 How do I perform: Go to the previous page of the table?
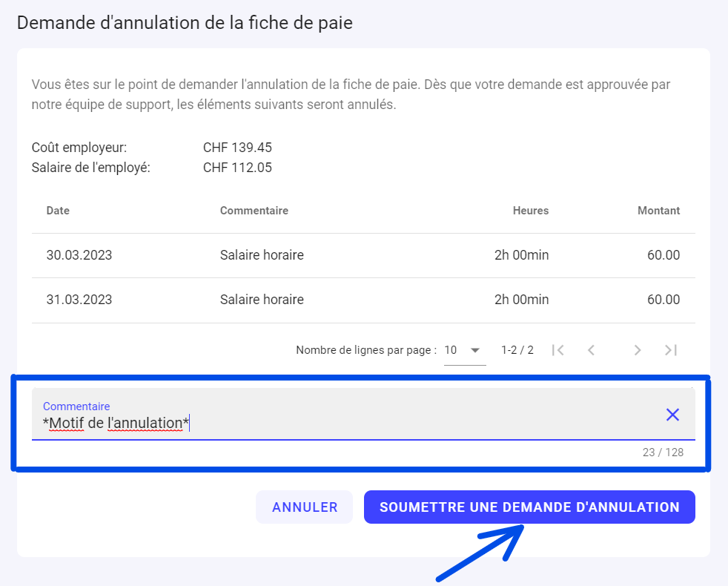[x=591, y=350]
